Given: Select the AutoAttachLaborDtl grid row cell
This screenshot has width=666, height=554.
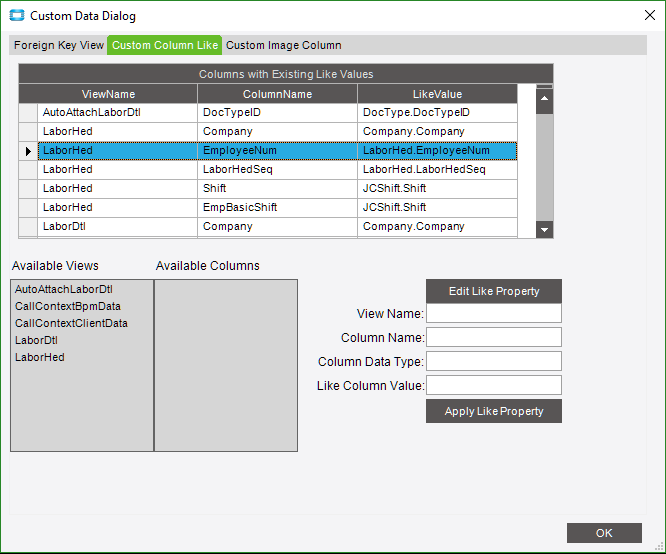Looking at the screenshot, I should pos(118,113).
